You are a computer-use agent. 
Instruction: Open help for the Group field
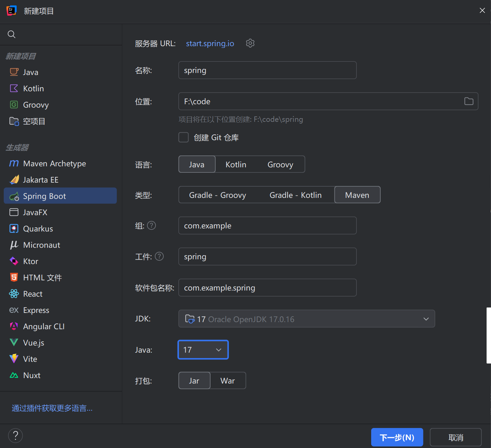[151, 225]
